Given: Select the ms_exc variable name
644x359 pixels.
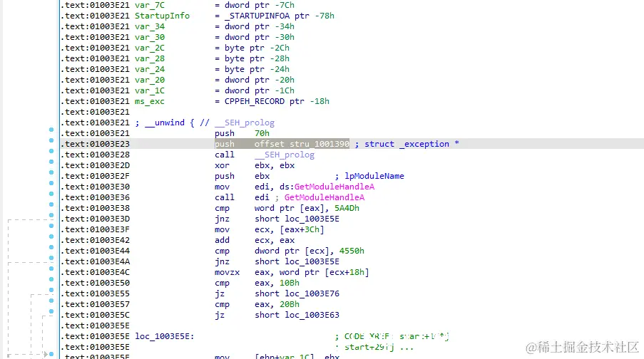Looking at the screenshot, I should (150, 101).
